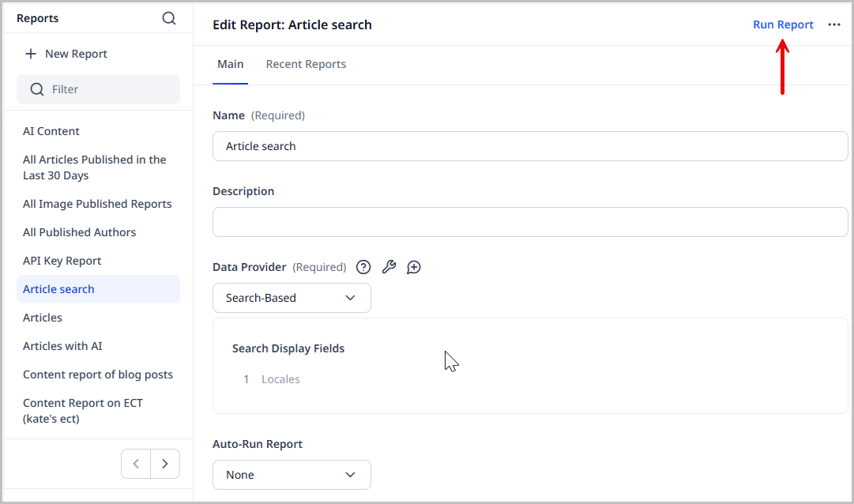The image size is (854, 504).
Task: Switch to the Recent Reports tab
Action: coord(306,64)
